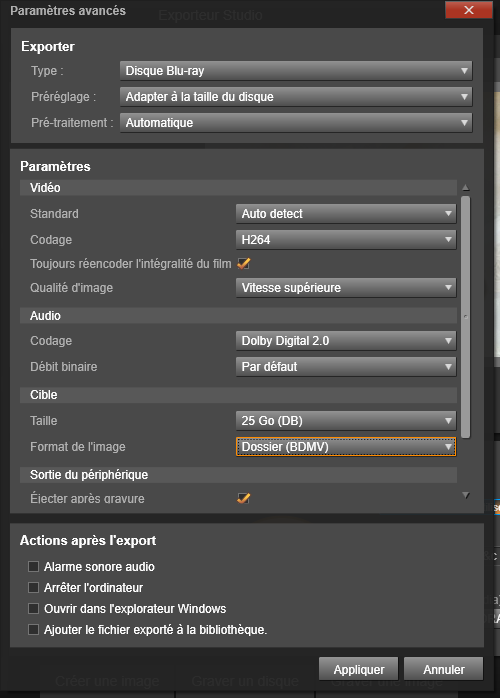The width and height of the screenshot is (500, 698).
Task: Change Taille from 25 Go (DB)
Action: 346,421
